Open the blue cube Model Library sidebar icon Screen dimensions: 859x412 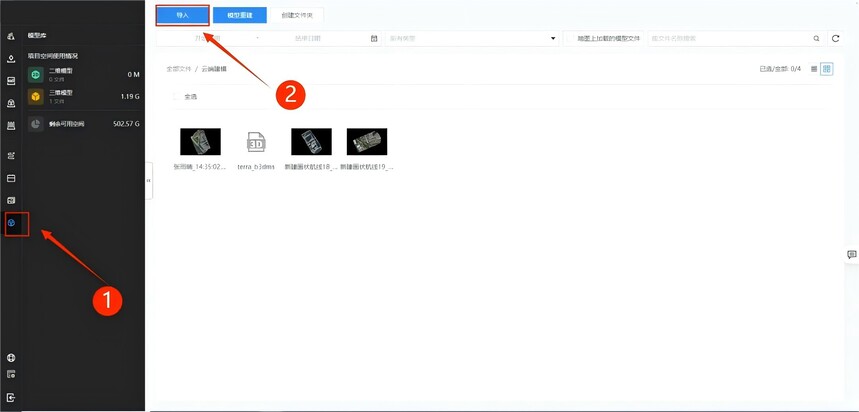click(11, 223)
